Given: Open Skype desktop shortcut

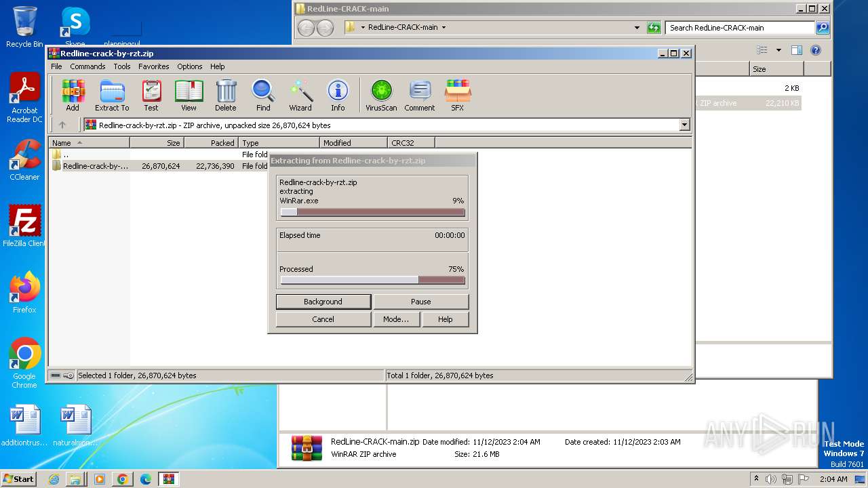Looking at the screenshot, I should [75, 27].
